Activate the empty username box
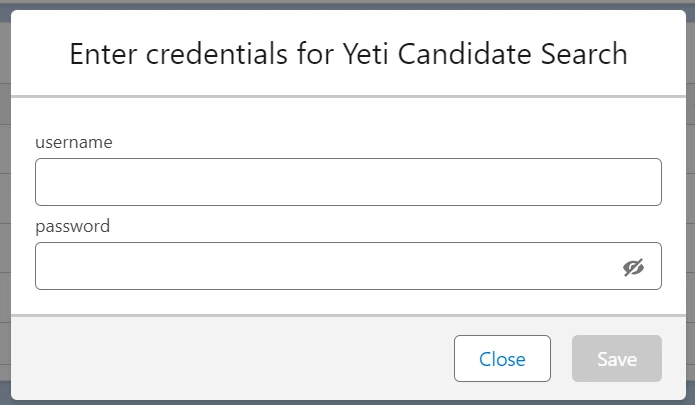 point(348,182)
